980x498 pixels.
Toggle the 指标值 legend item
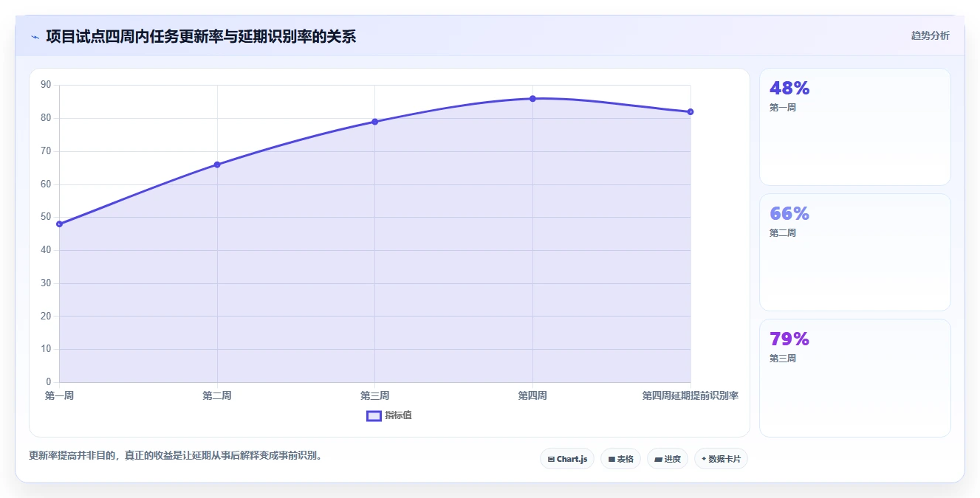(389, 415)
